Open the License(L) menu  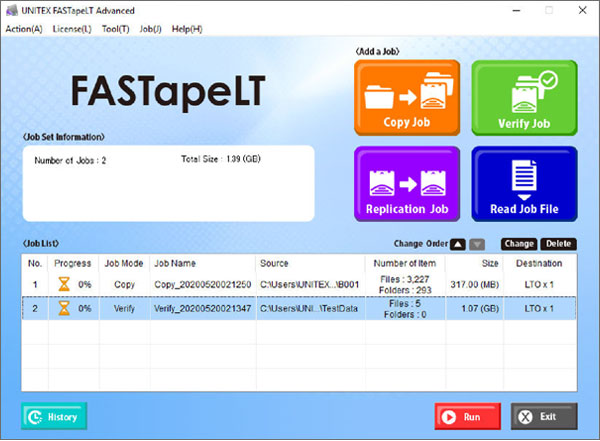pyautogui.click(x=71, y=29)
